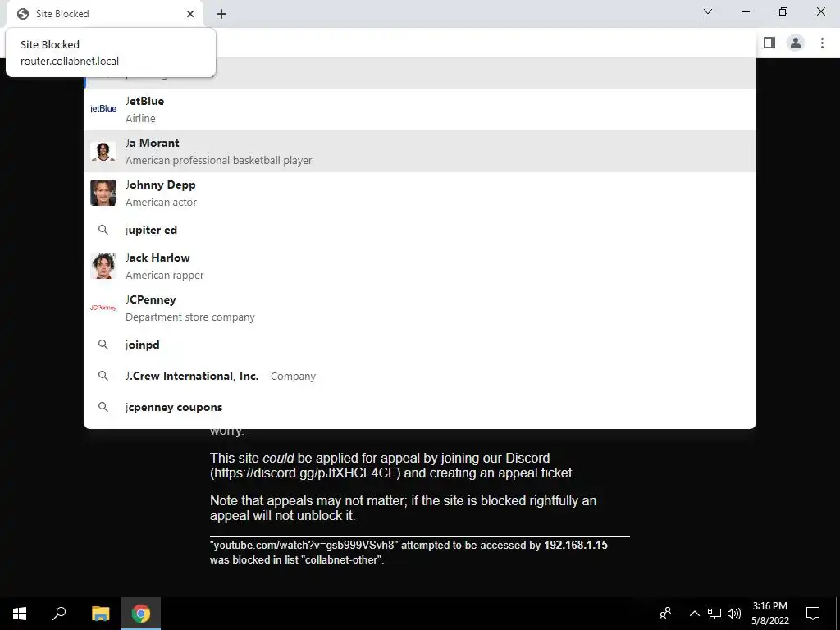Pick the Jack Harlow suggestion
This screenshot has width=840, height=630.
pos(419,266)
